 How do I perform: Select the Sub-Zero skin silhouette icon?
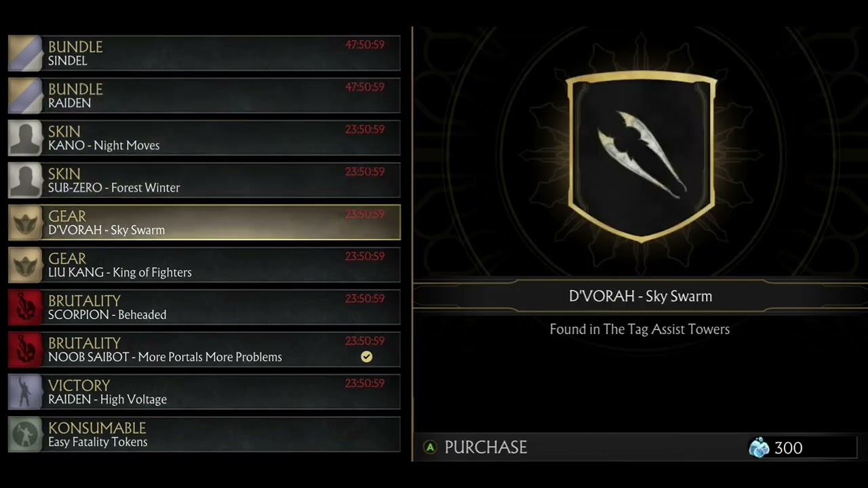[x=25, y=180]
